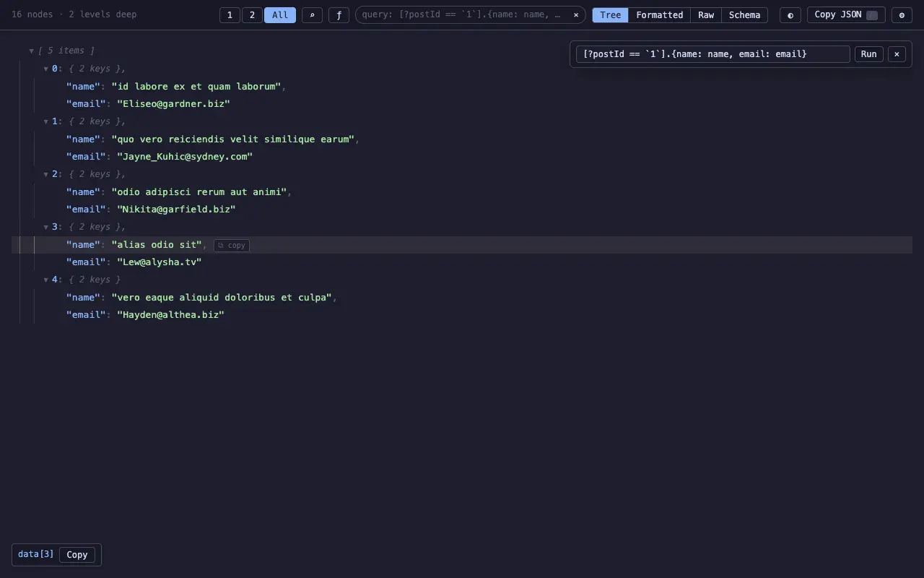Click the "{ 2 keys }" summary of item 2
The height and width of the screenshot is (578, 924).
pyautogui.click(x=95, y=174)
